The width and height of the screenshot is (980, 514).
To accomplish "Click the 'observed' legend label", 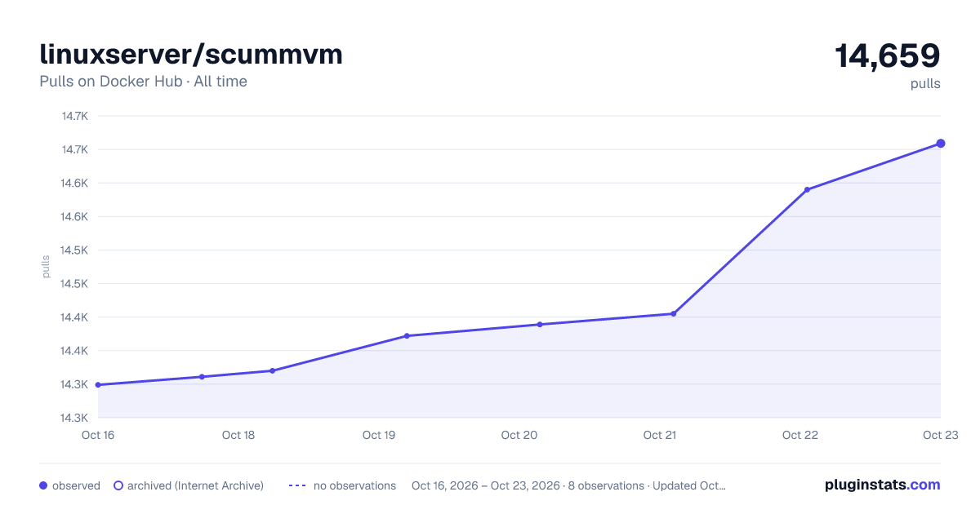I will [x=76, y=485].
